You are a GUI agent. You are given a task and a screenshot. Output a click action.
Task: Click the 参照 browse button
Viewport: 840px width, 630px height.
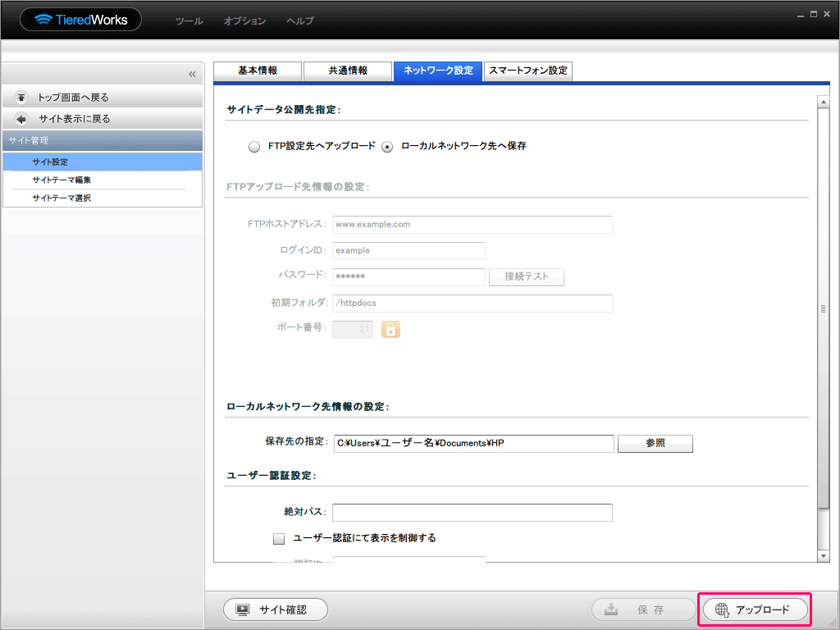[655, 444]
